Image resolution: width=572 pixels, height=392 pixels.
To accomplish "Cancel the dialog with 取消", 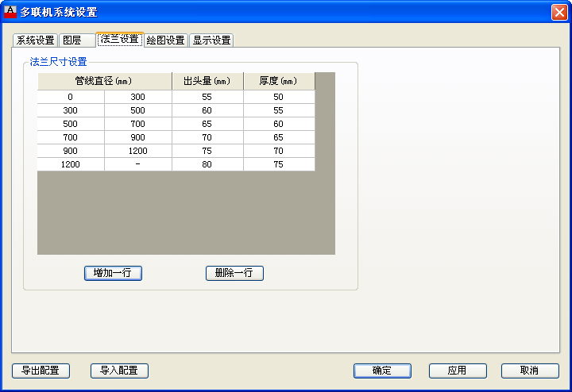I will click(x=530, y=371).
